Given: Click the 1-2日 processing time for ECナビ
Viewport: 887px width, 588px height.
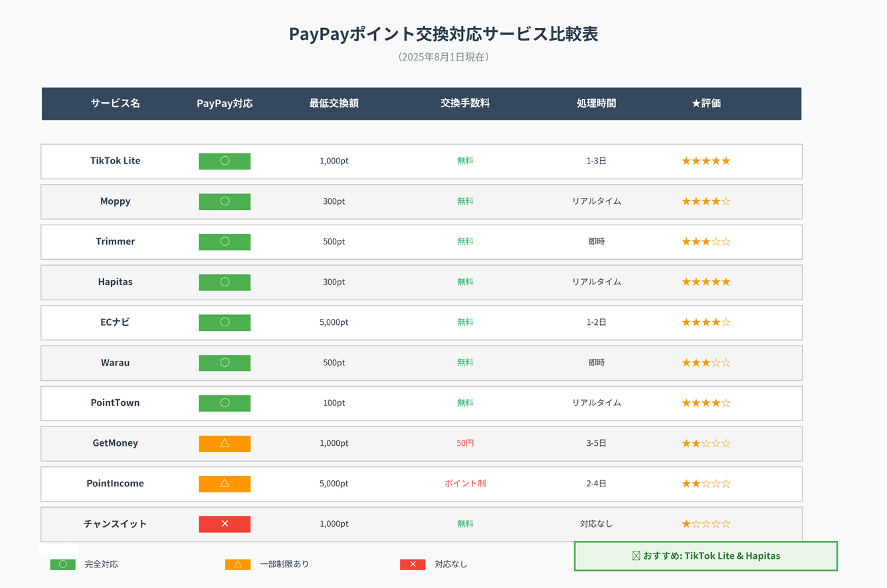Looking at the screenshot, I should pyautogui.click(x=597, y=322).
